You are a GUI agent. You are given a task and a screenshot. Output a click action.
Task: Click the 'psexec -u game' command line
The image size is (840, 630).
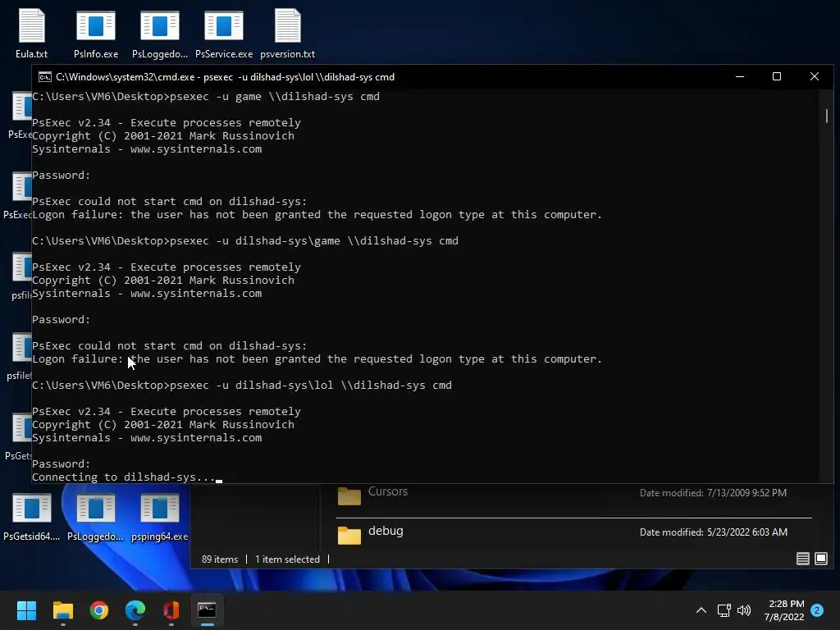(x=206, y=97)
